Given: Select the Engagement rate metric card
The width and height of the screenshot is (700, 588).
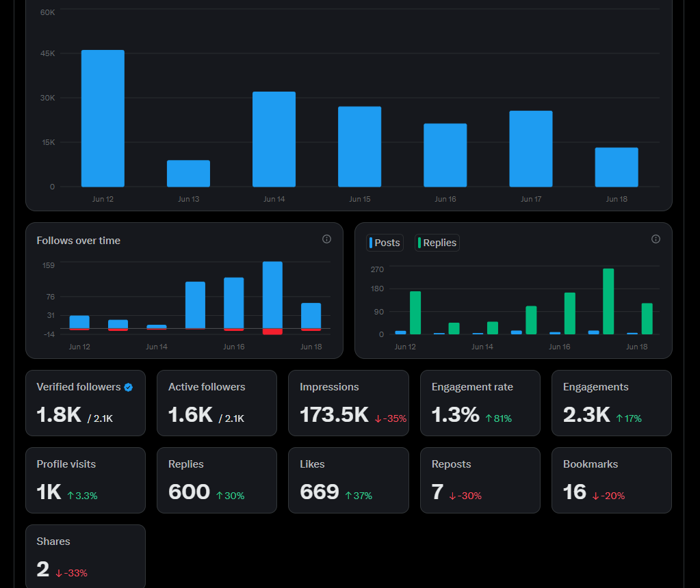Looking at the screenshot, I should [x=480, y=403].
